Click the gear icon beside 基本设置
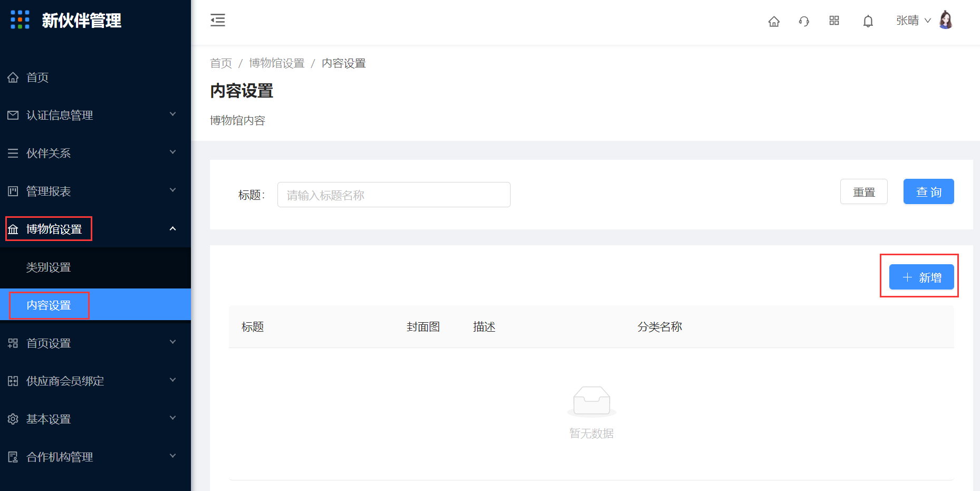This screenshot has height=491, width=980. click(13, 419)
